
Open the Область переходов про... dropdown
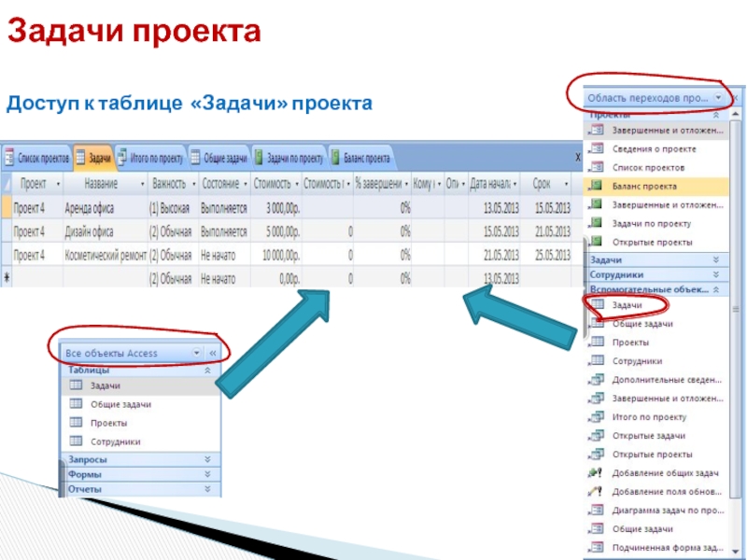coord(718,96)
